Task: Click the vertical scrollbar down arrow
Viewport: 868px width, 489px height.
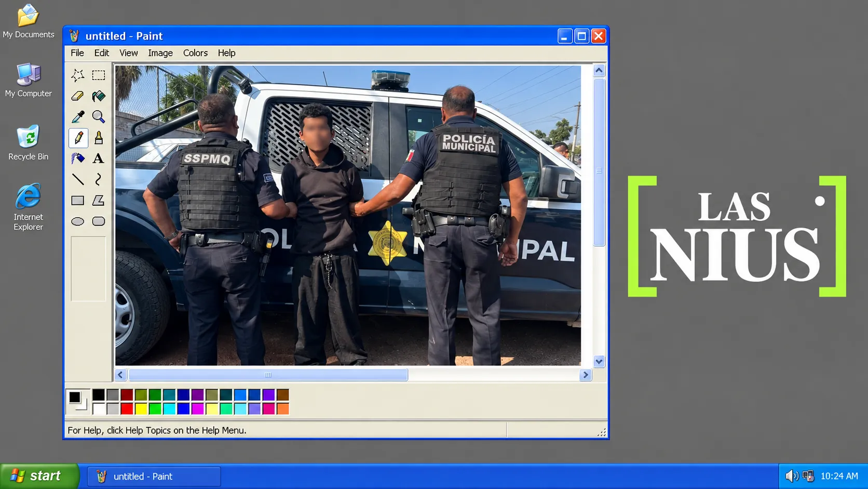Action: click(599, 362)
